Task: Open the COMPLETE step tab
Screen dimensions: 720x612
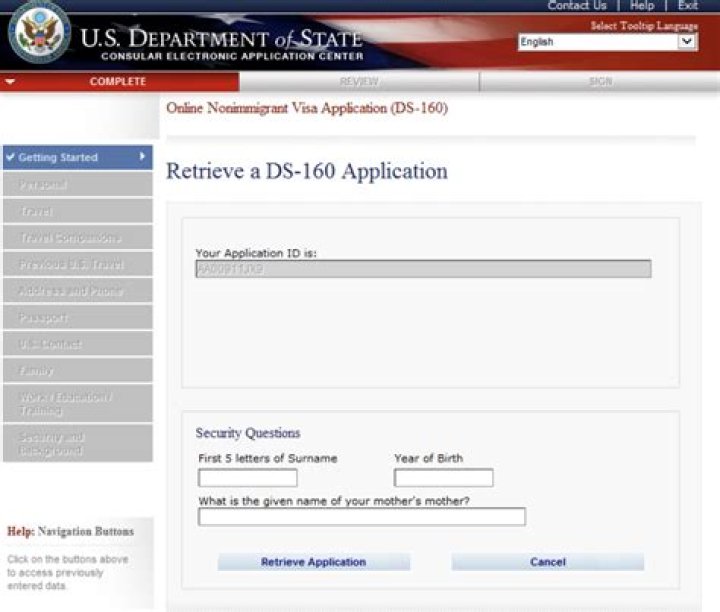Action: 118,82
